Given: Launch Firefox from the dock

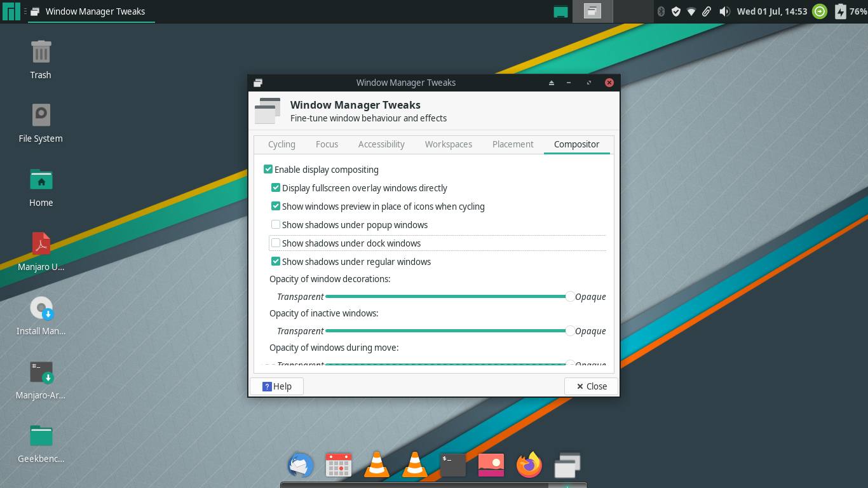Looking at the screenshot, I should 529,465.
